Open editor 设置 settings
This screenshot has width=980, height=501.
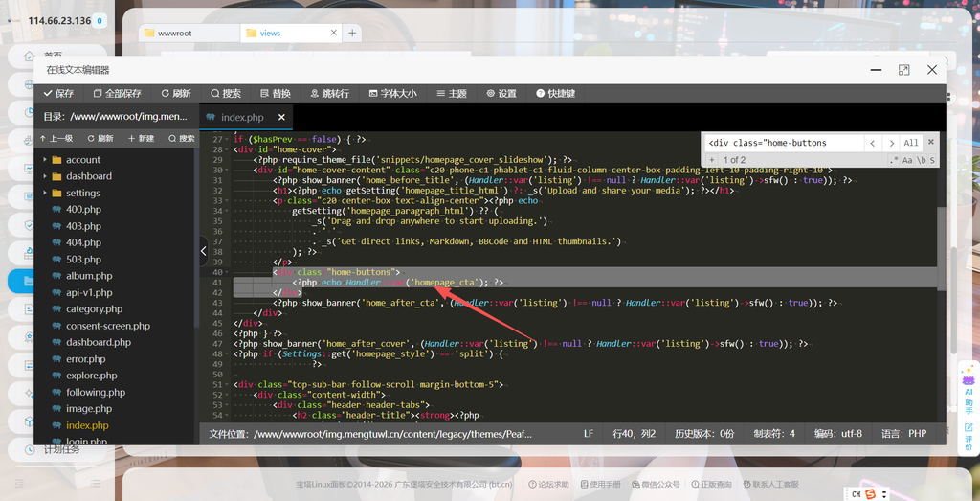[501, 94]
